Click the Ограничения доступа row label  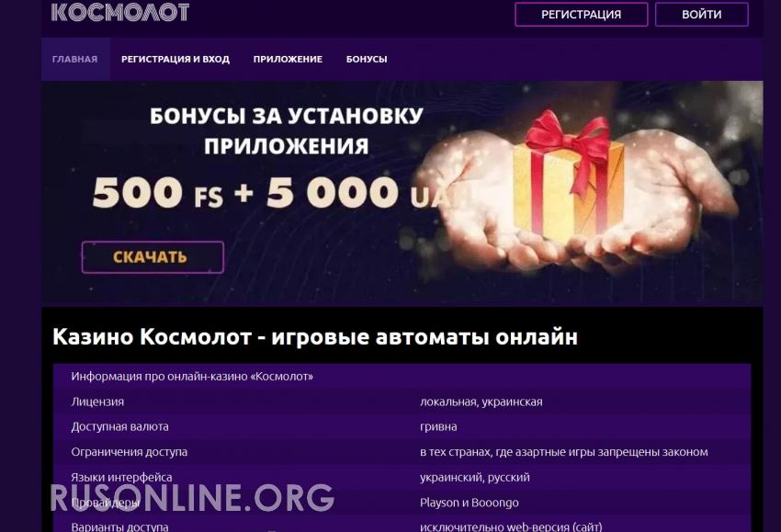(129, 452)
